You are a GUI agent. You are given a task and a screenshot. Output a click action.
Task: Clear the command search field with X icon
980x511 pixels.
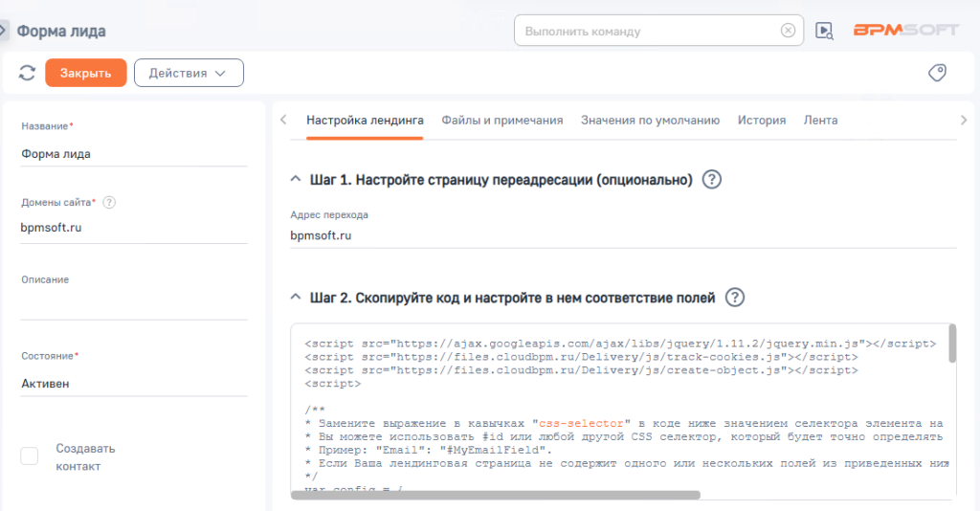point(789,31)
